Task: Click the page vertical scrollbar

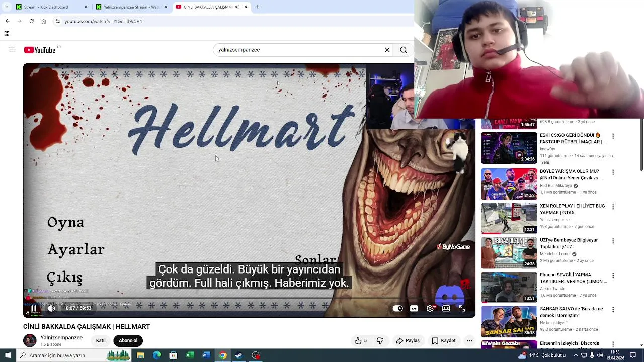Action: (x=641, y=145)
